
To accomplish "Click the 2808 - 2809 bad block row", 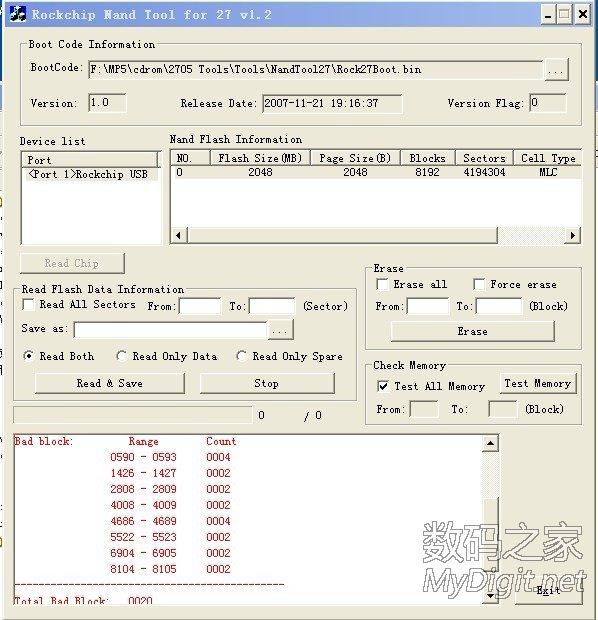I will 170,489.
